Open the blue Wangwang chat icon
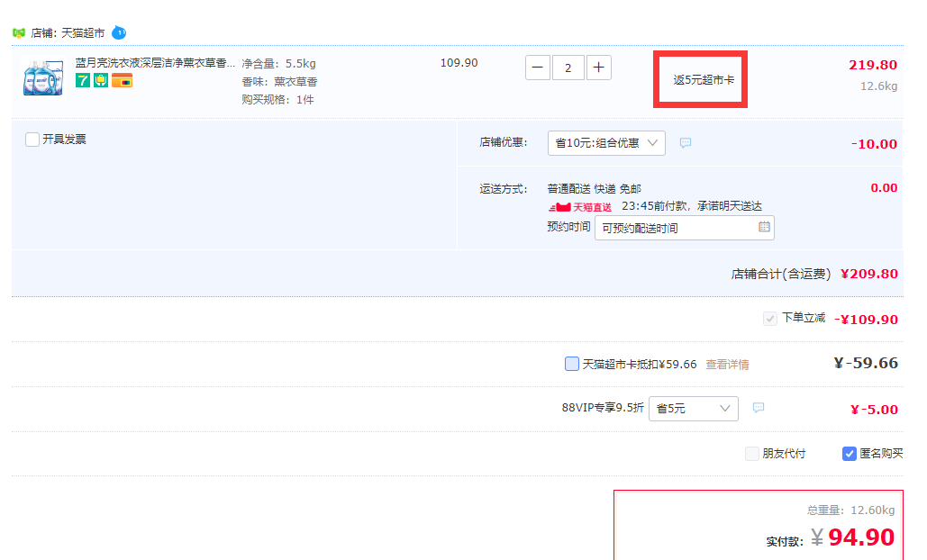Image resolution: width=927 pixels, height=560 pixels. click(119, 32)
